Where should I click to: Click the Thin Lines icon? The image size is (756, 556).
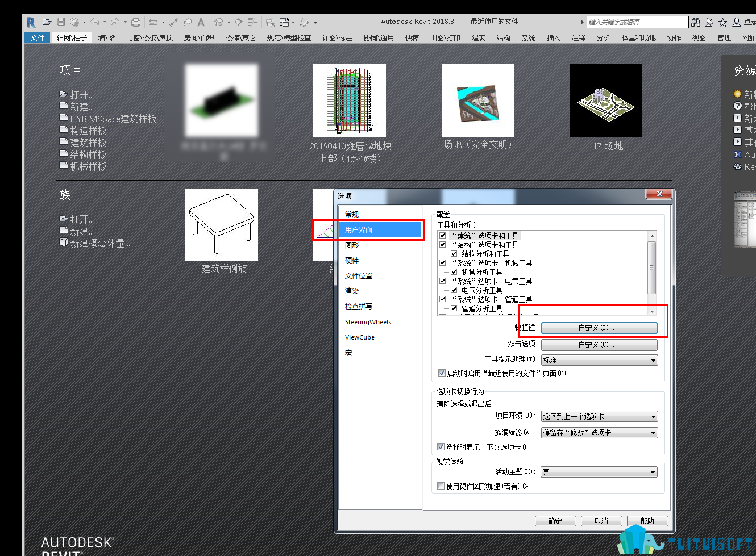pyautogui.click(x=253, y=22)
